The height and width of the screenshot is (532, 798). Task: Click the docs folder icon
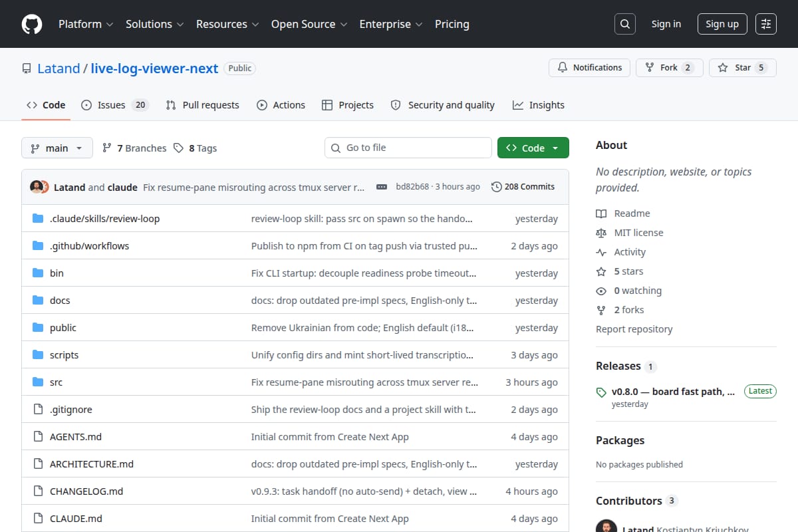[x=38, y=301]
